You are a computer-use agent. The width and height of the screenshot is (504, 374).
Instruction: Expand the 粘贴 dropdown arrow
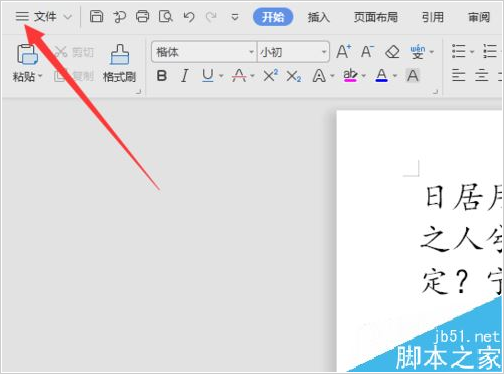40,76
